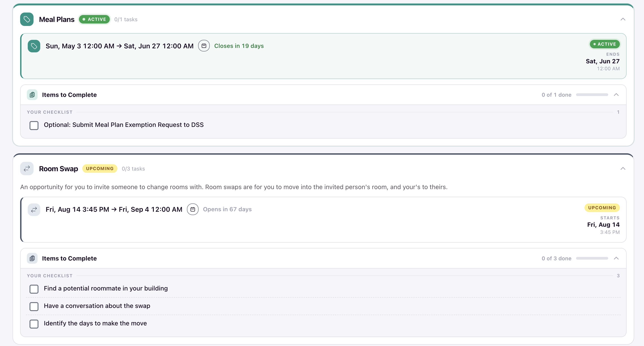
Task: Collapse the Meal Plans section chevron
Action: 623,19
